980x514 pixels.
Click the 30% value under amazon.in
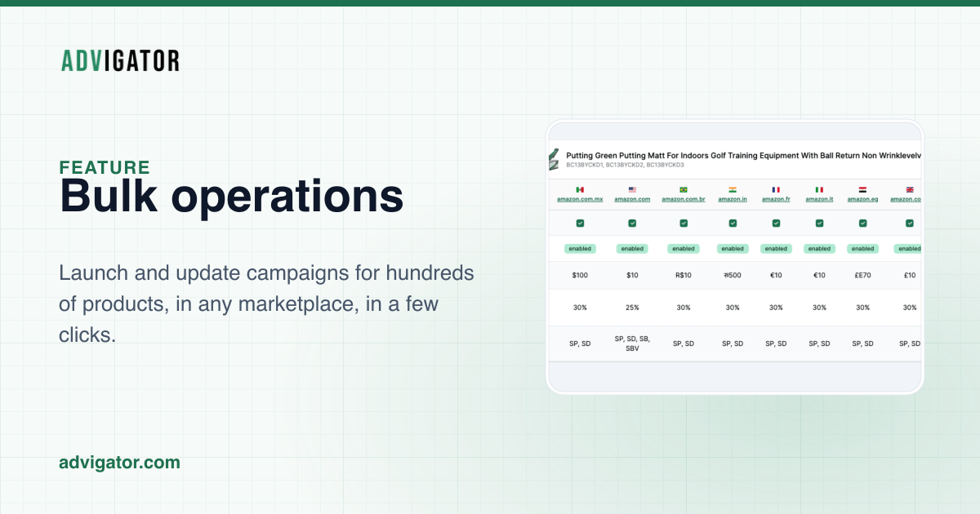733,308
